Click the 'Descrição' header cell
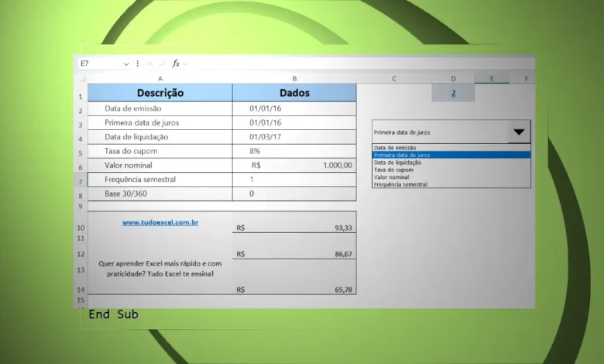Viewport: 604px width, 364px height. [x=160, y=93]
